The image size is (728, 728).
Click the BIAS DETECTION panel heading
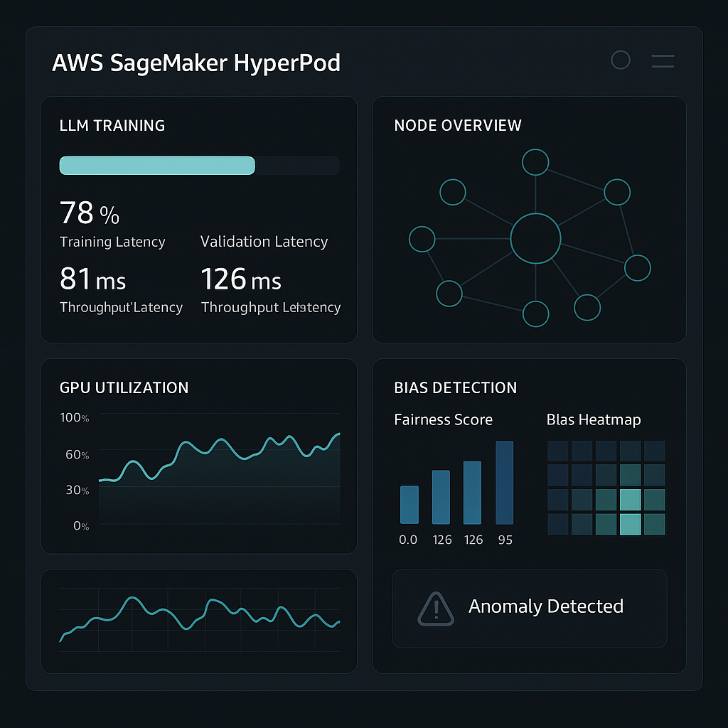[x=456, y=387]
